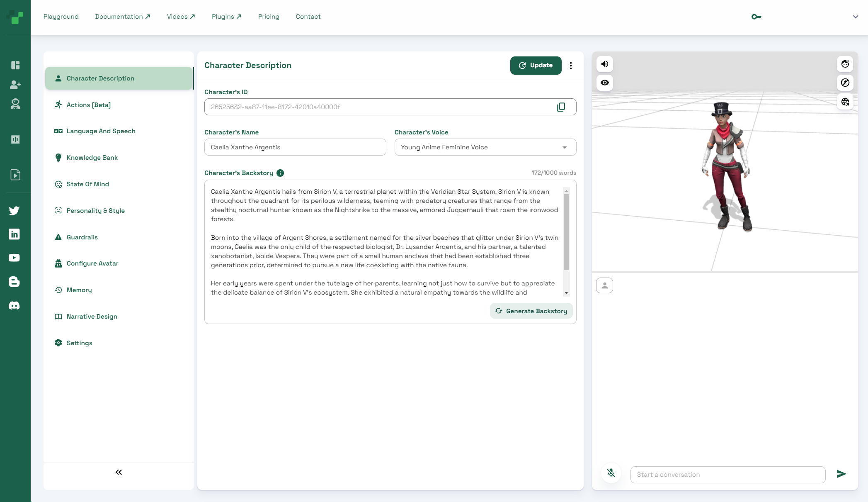Open the Character's Voice dropdown

[485, 147]
